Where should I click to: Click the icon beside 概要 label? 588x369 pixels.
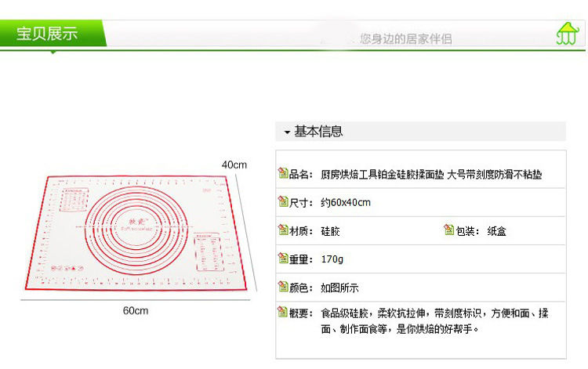(x=283, y=313)
